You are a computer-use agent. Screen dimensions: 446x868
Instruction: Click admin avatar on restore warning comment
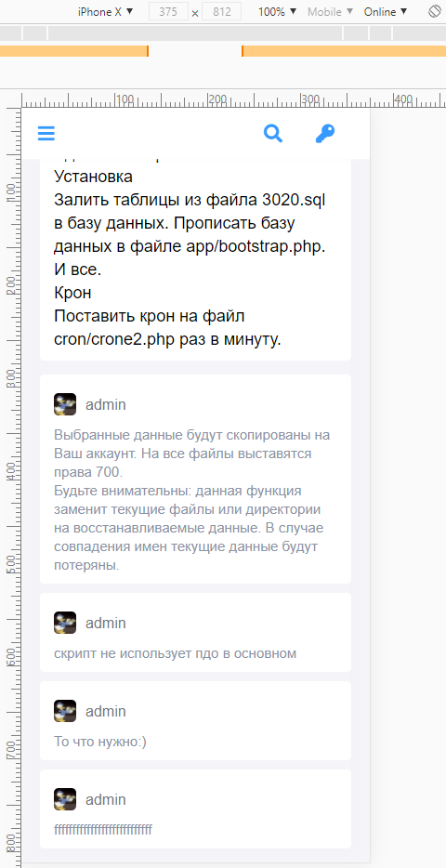pyautogui.click(x=65, y=404)
